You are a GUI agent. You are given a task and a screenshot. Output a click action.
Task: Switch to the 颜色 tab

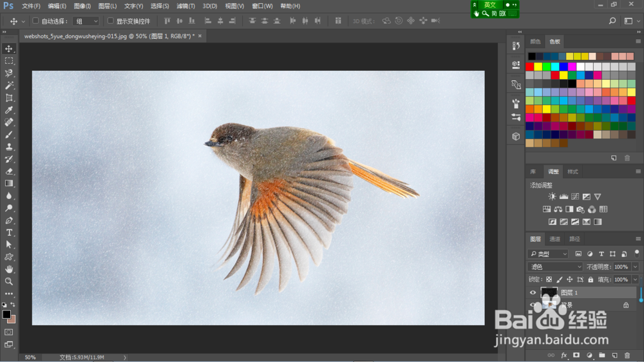coord(535,41)
